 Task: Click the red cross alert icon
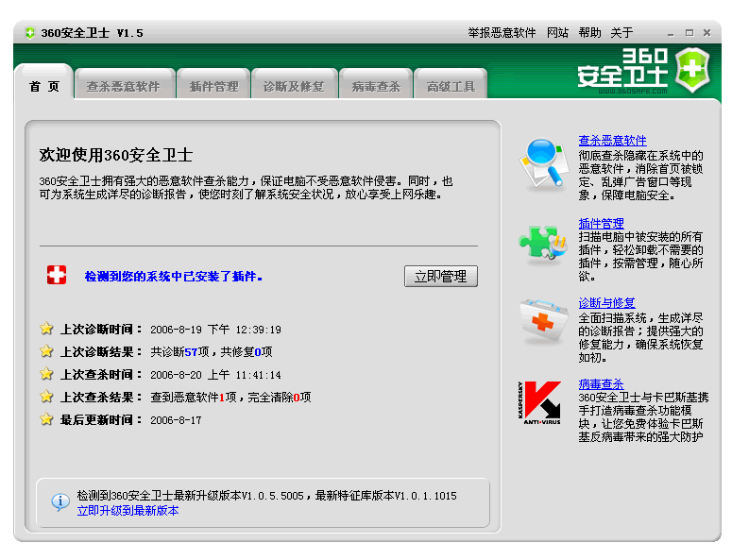click(x=57, y=275)
